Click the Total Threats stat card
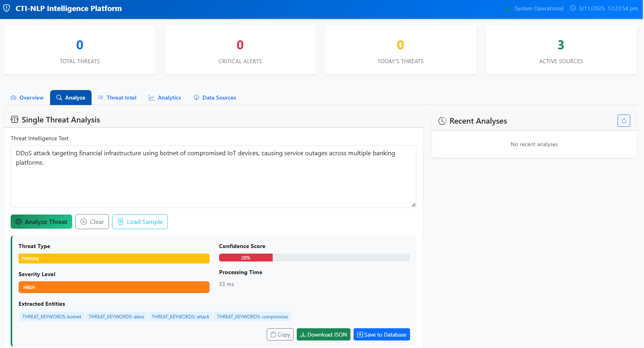The height and width of the screenshot is (348, 644). (x=80, y=50)
